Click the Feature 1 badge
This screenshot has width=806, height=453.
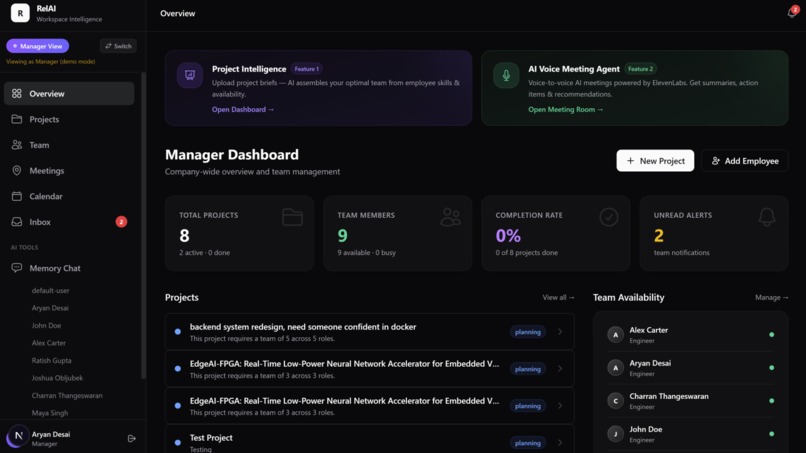[307, 69]
